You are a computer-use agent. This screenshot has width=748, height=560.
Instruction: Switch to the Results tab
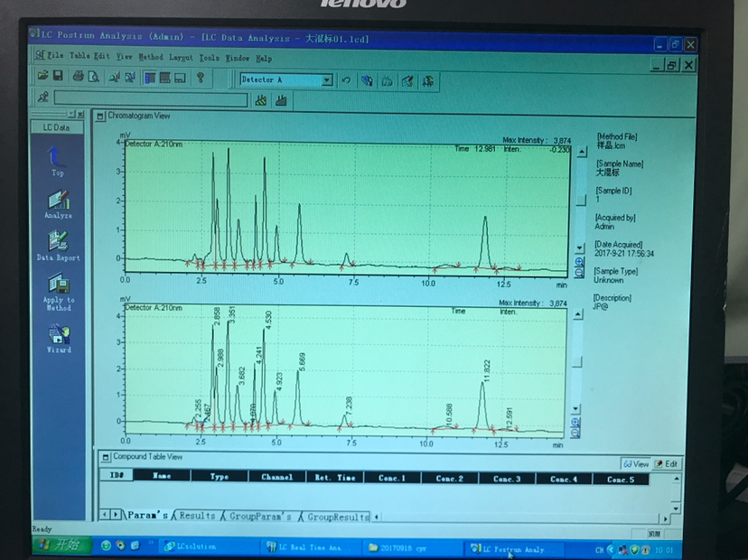point(198,516)
